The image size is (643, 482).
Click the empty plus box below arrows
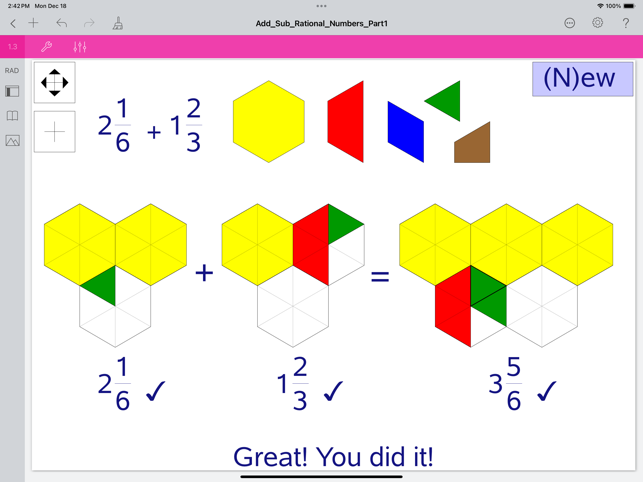pos(54,132)
